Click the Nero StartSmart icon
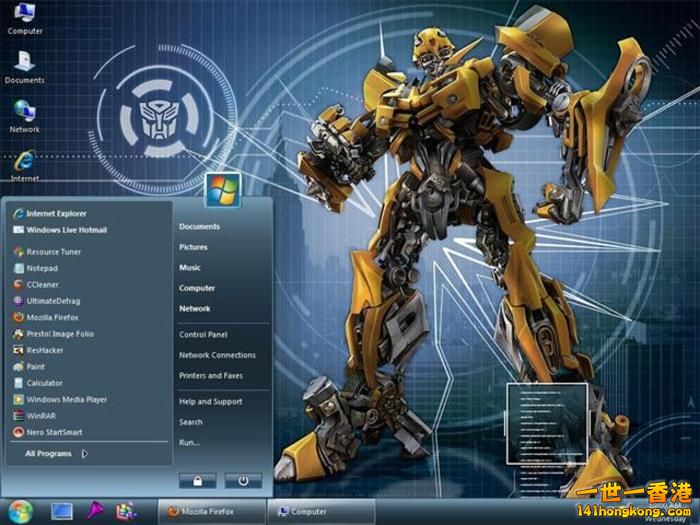The image size is (700, 525). [18, 432]
